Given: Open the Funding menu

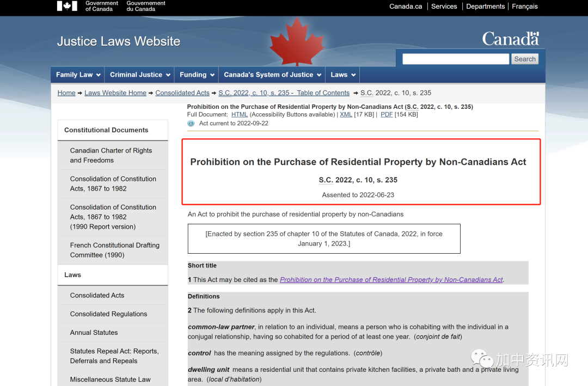Looking at the screenshot, I should (x=197, y=75).
